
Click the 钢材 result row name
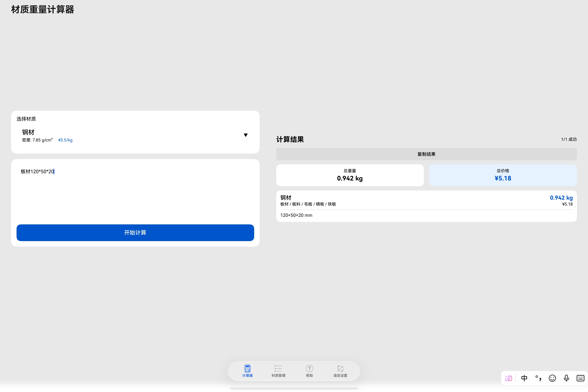286,197
